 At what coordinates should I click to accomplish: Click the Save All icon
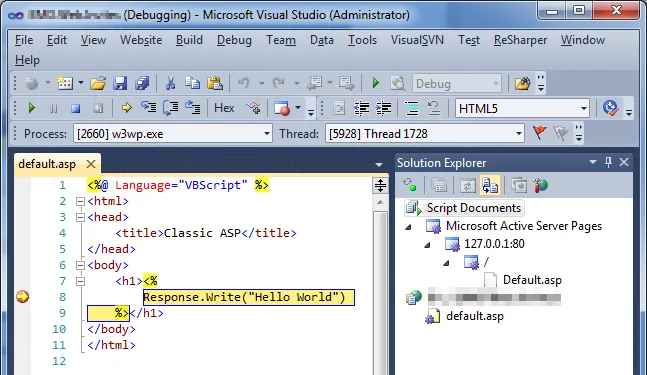pyautogui.click(x=142, y=83)
